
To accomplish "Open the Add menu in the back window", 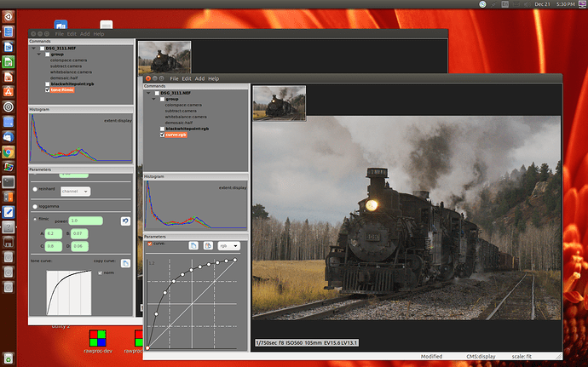I will tap(84, 34).
